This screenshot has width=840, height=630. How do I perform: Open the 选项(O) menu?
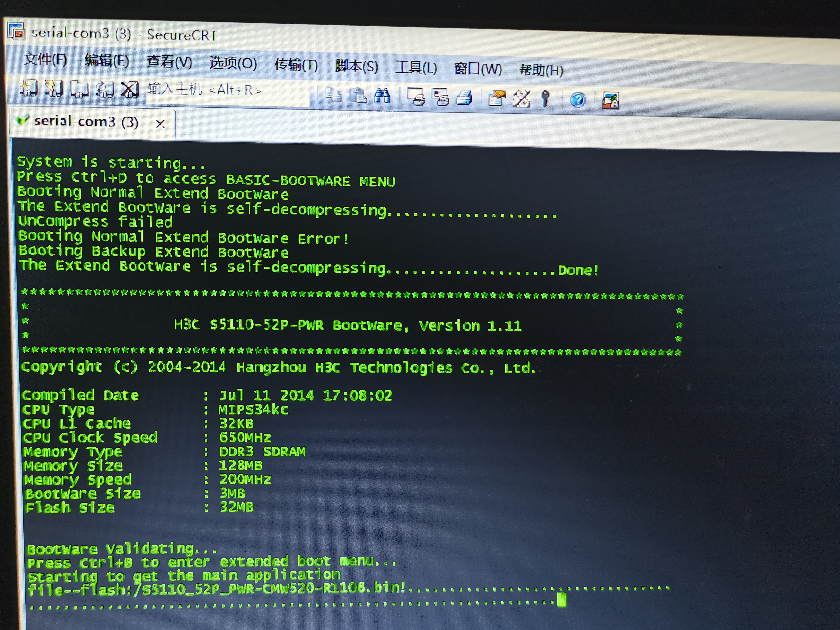tap(233, 63)
